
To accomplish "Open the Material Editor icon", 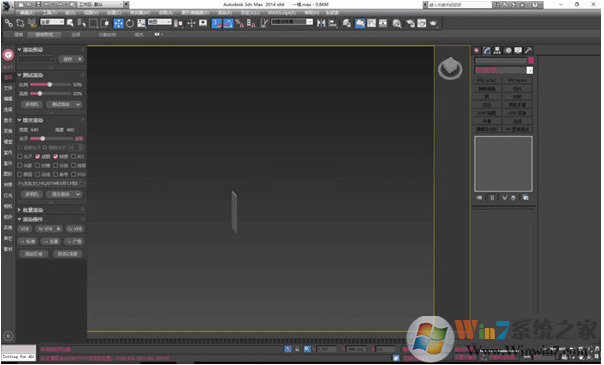I will (x=396, y=23).
